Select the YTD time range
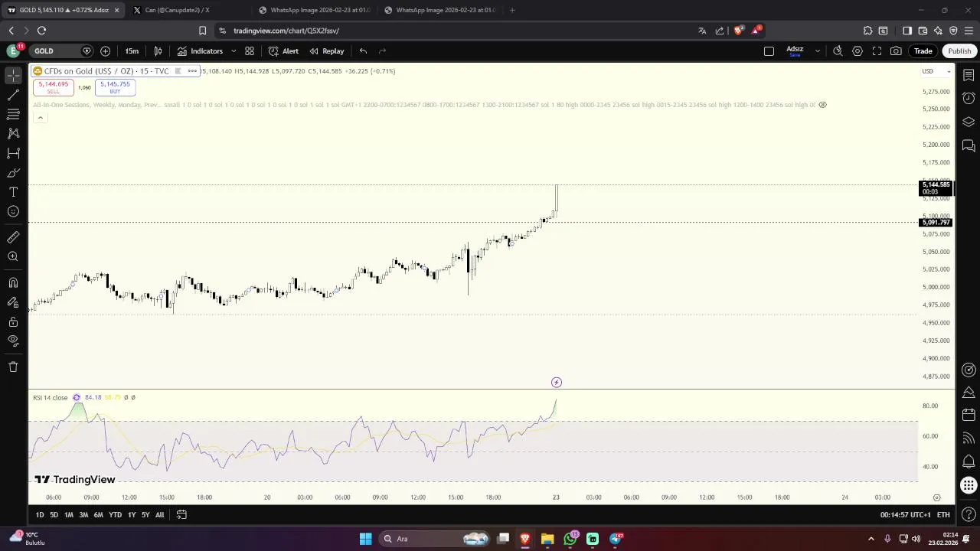This screenshot has width=980, height=551. pos(115,515)
